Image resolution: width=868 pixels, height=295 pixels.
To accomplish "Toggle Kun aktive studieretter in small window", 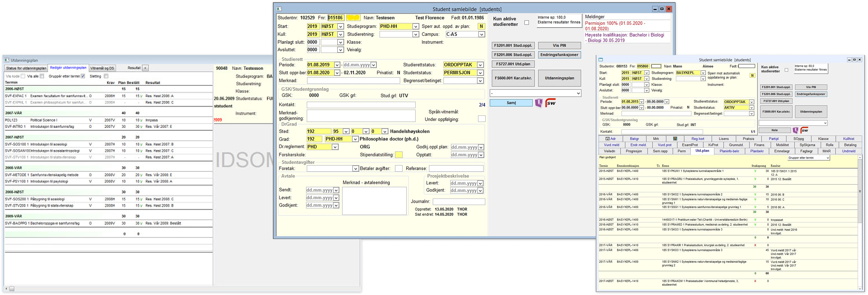I will click(786, 70).
